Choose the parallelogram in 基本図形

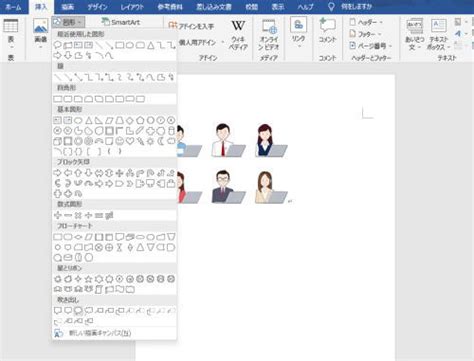(x=109, y=120)
